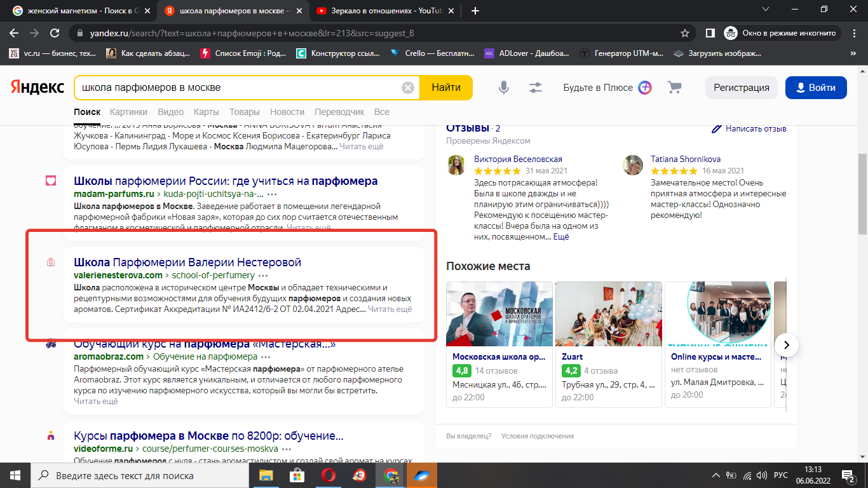Expand Виктория Веселовская review with Ещё
The height and width of the screenshot is (488, 868).
pyautogui.click(x=561, y=237)
